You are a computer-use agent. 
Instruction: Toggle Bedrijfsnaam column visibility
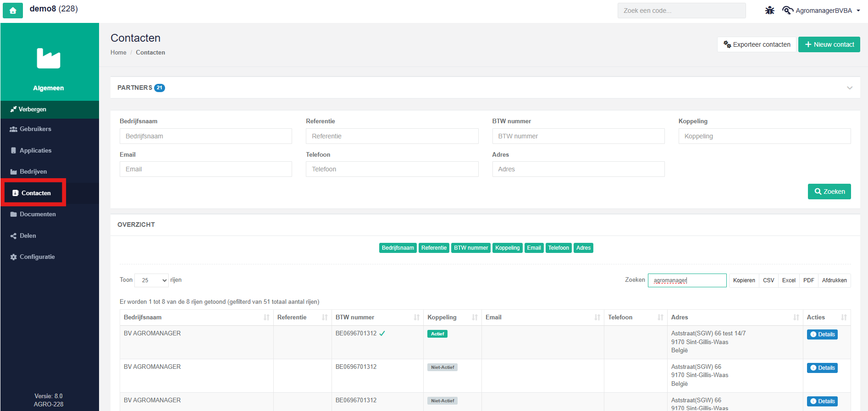pyautogui.click(x=398, y=248)
